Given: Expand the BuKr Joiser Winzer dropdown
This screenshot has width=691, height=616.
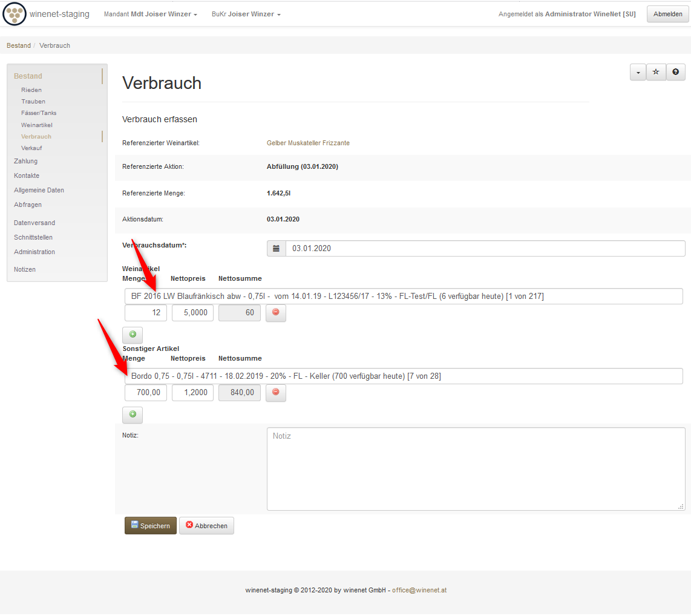Looking at the screenshot, I should [246, 14].
